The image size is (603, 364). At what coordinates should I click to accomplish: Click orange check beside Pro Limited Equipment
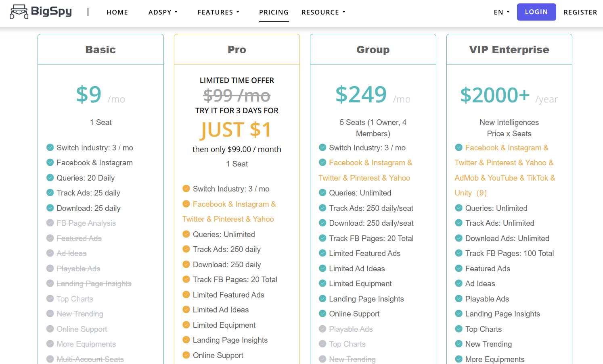click(x=186, y=325)
